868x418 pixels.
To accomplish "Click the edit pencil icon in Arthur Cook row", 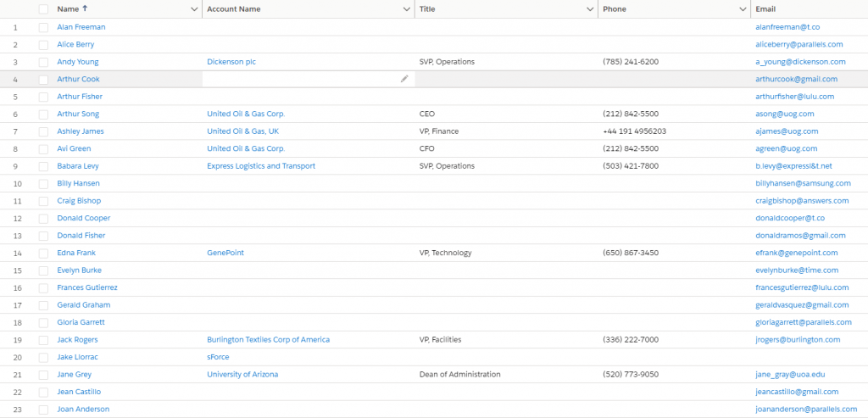I will point(404,79).
